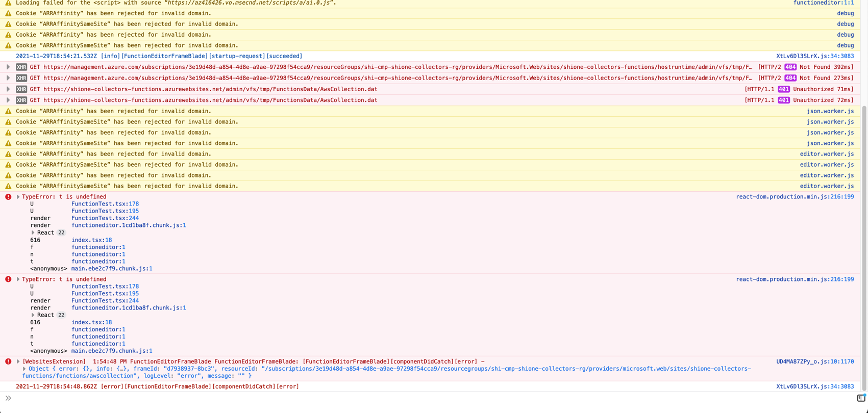Click the management.azure.com URL of the 392ms request
The height and width of the screenshot is (413, 868).
[398, 67]
